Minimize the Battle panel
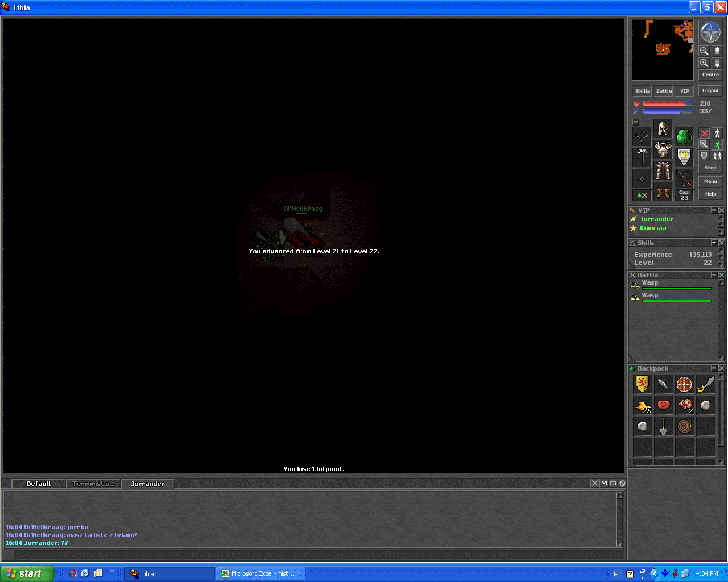This screenshot has width=728, height=582. click(x=714, y=275)
